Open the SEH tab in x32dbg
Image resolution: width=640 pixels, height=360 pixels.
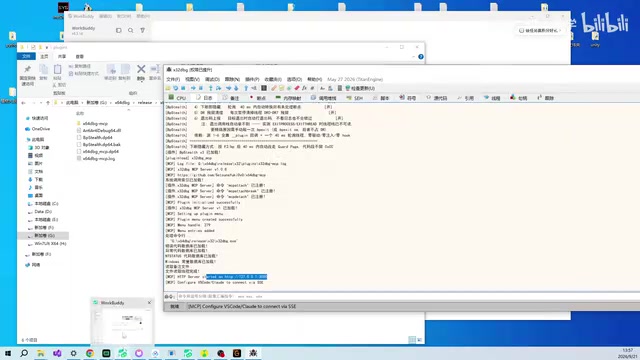click(x=355, y=98)
